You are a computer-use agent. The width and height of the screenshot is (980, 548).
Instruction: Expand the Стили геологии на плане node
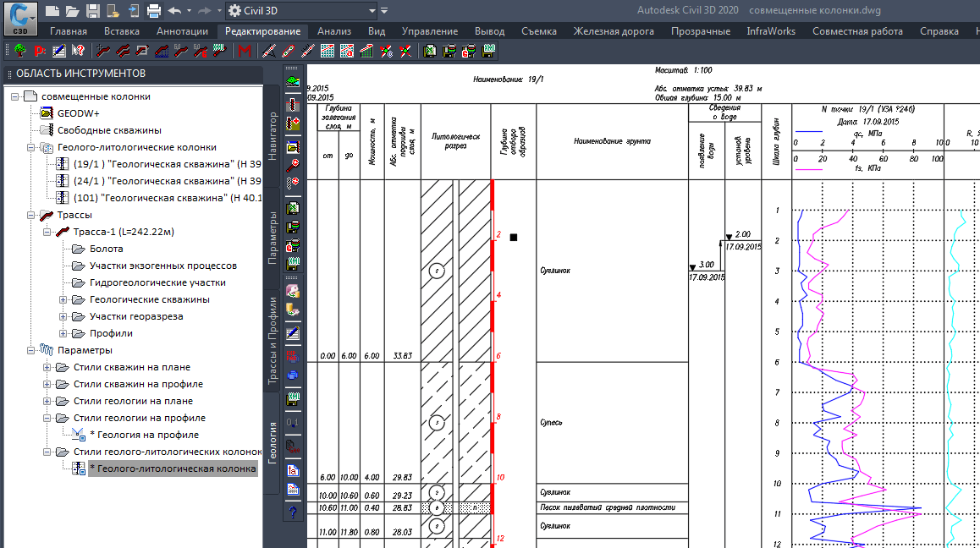point(47,401)
